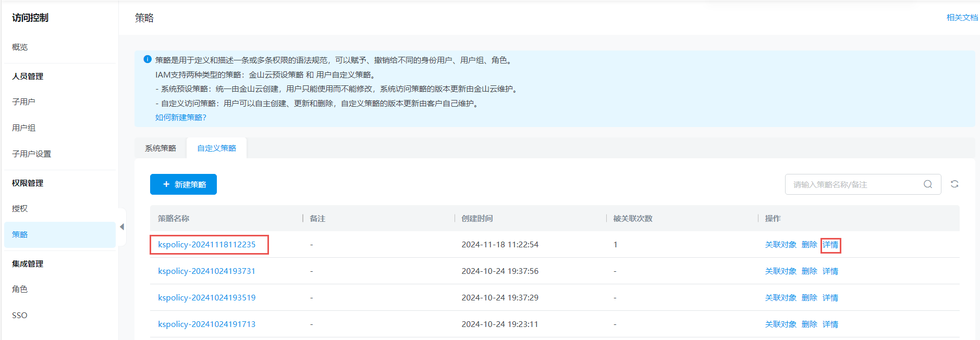
Task: Delete policy kspolicy-20241024193731
Action: (x=809, y=271)
